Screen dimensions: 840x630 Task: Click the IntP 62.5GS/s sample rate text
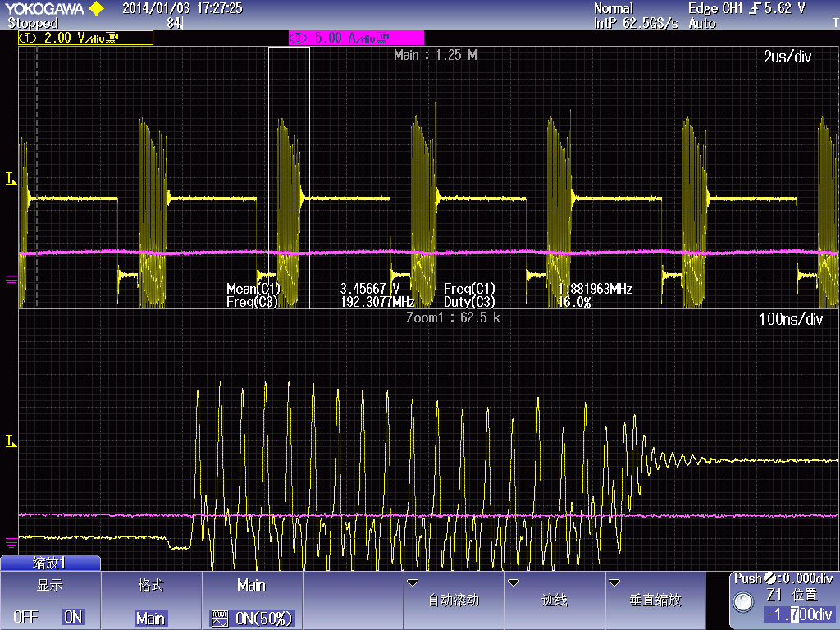[636, 23]
